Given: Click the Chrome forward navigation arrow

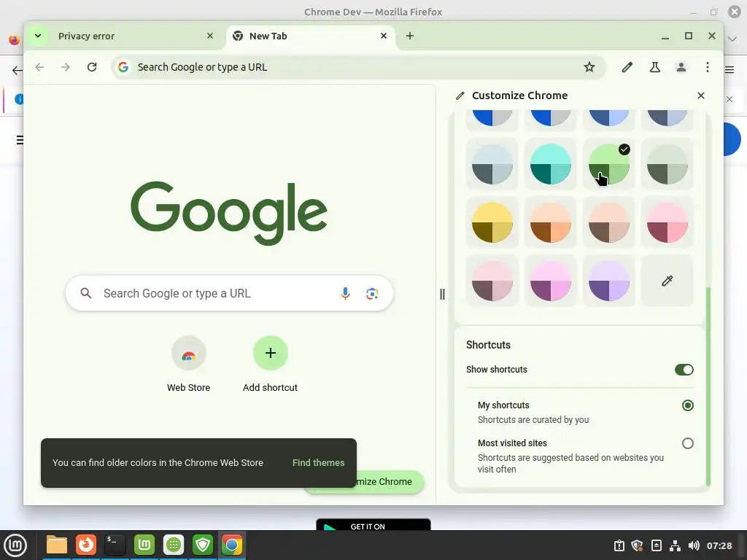Looking at the screenshot, I should (x=65, y=67).
